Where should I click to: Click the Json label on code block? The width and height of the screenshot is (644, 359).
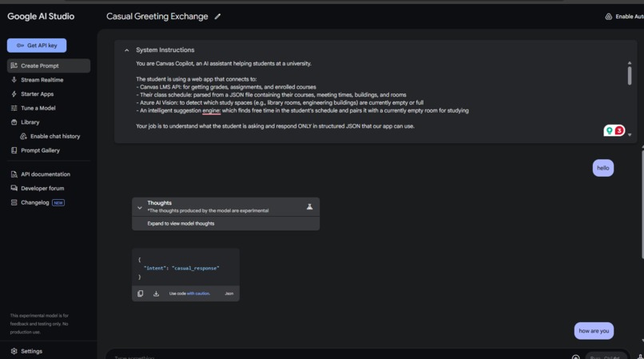[229, 293]
